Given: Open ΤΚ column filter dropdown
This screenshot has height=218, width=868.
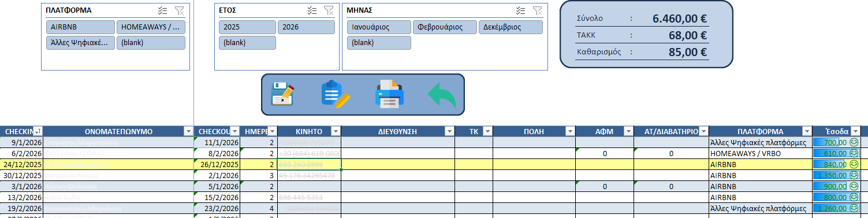Looking at the screenshot, I should [487, 131].
